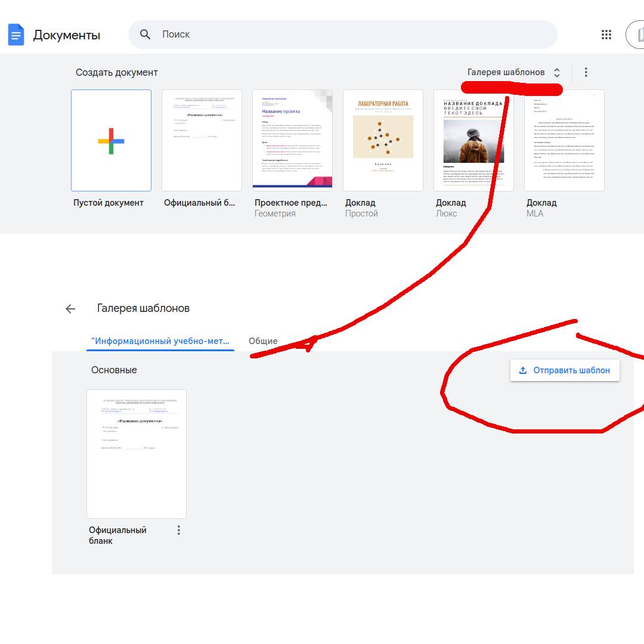Screen dimensions: 644x644
Task: Select the Доклад Люкс template
Action: click(473, 141)
